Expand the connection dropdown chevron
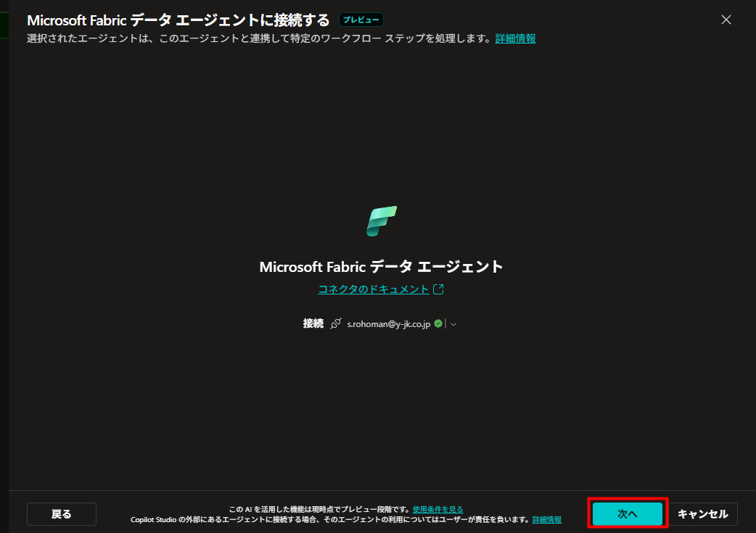 (453, 324)
